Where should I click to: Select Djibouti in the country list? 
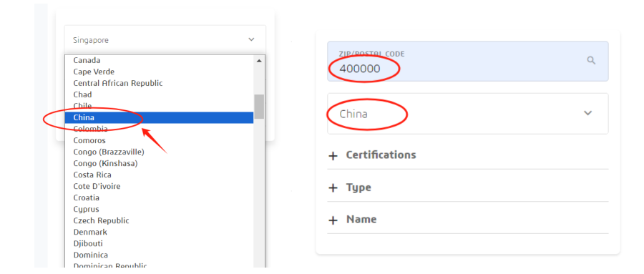(x=159, y=244)
